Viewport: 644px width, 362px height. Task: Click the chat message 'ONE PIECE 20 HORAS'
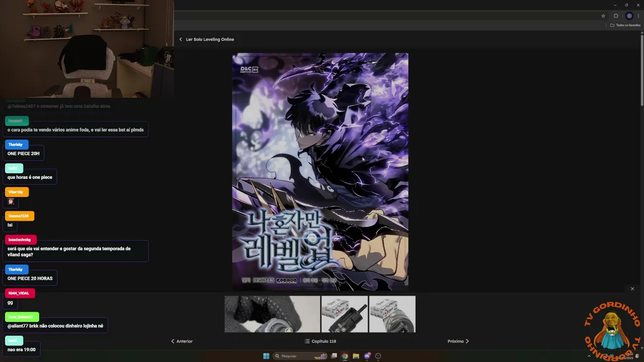click(30, 278)
